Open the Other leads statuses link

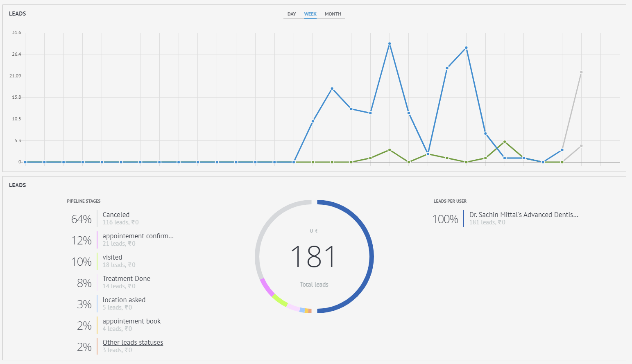pos(133,342)
